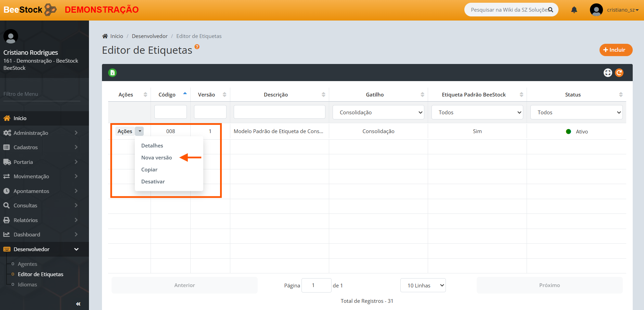Collapse sidebar with double chevron icon
The width and height of the screenshot is (644, 310).
point(78,304)
